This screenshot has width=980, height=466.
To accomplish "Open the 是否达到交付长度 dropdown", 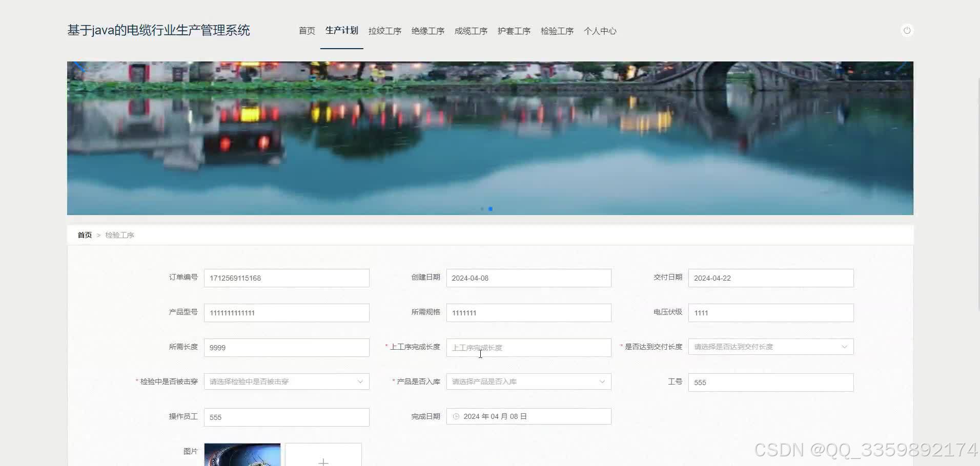I will coord(771,347).
